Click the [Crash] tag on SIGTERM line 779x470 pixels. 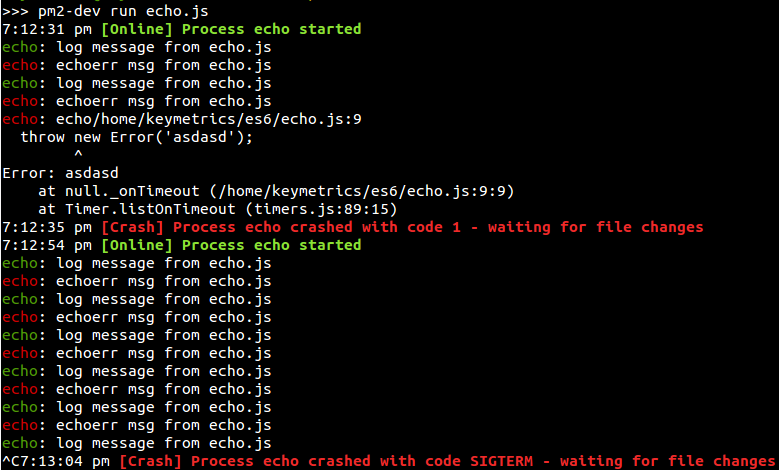[x=151, y=461]
